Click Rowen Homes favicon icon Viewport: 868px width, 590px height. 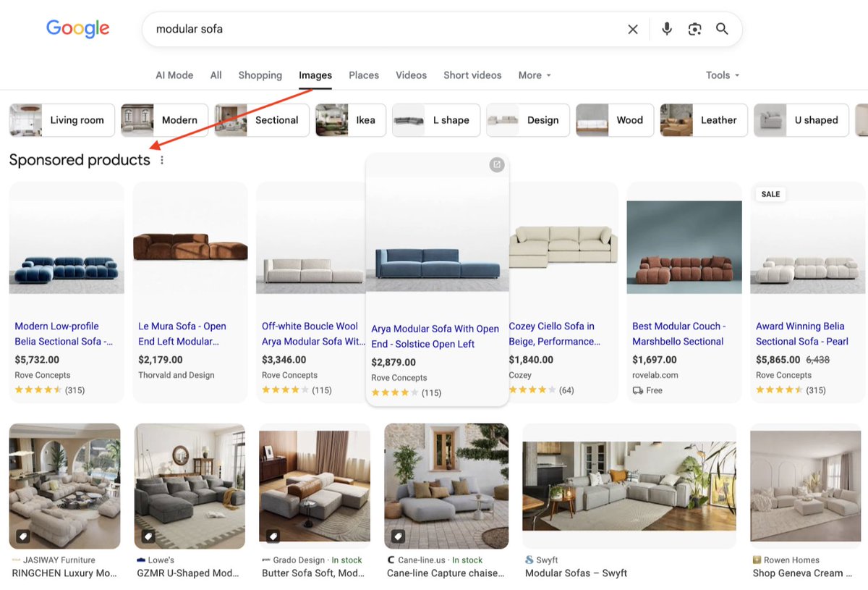[x=757, y=560]
